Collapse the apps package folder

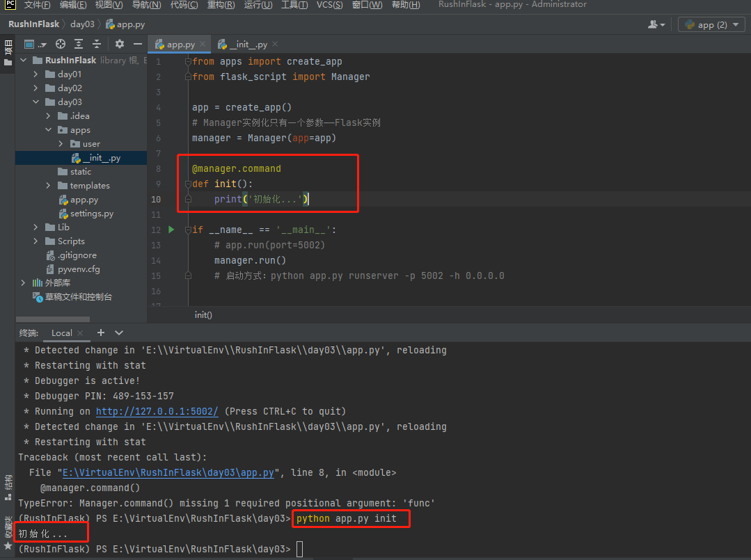[x=49, y=129]
